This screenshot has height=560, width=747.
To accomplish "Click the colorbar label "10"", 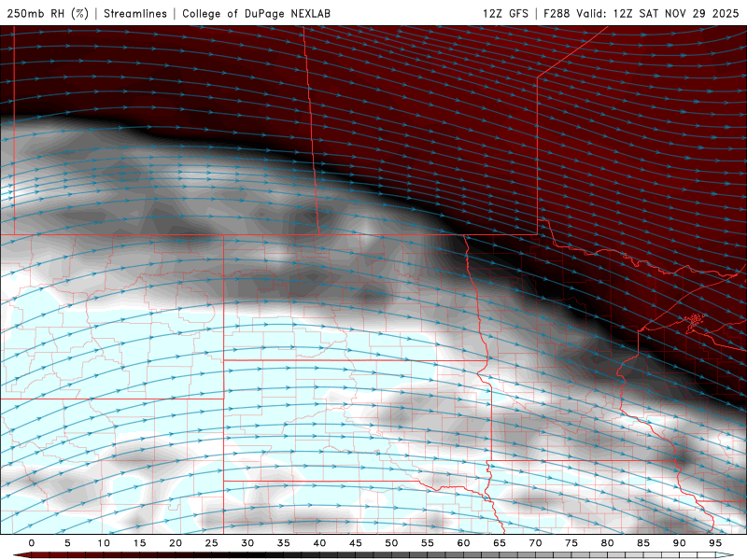I will [x=104, y=543].
